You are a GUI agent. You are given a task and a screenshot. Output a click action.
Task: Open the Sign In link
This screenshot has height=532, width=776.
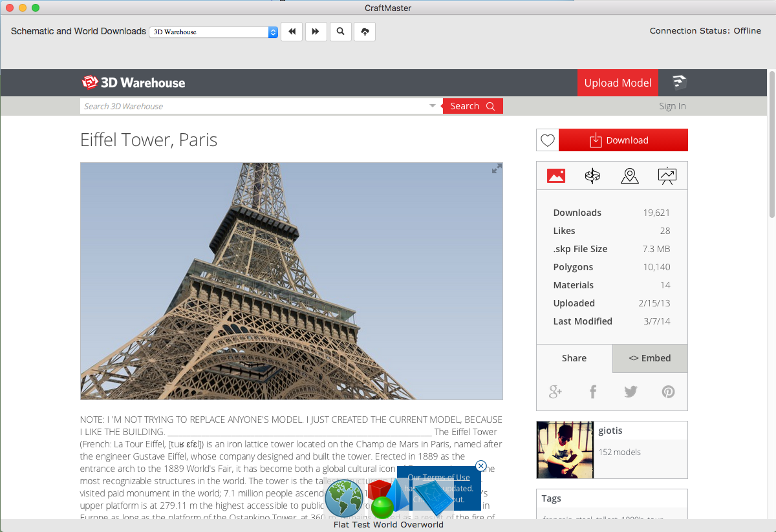673,106
